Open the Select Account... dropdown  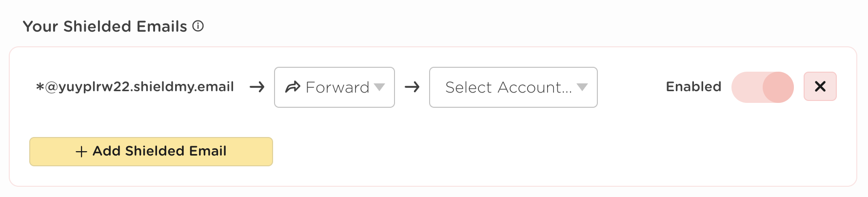click(x=513, y=87)
